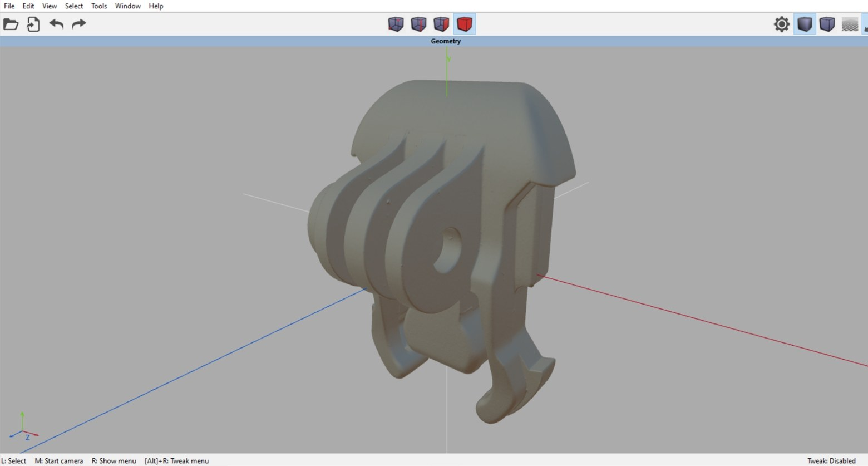The height and width of the screenshot is (466, 868).
Task: Toggle the outlined cube view icon
Action: pos(827,24)
